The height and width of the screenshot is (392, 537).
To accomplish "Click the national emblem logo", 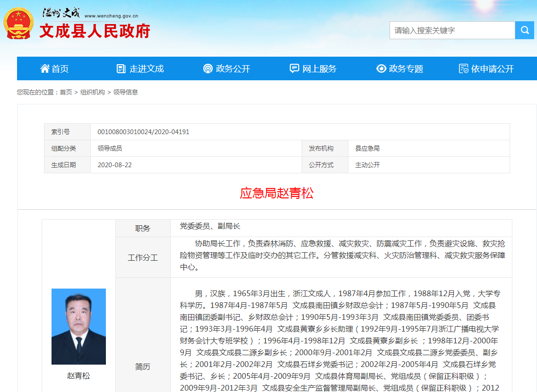I will [18, 23].
